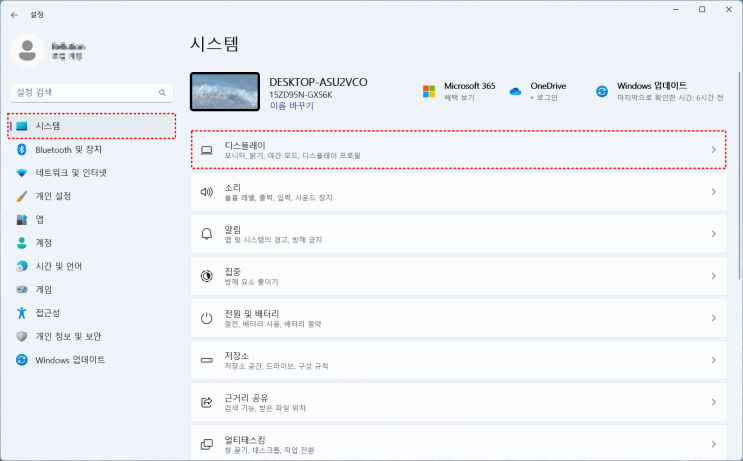This screenshot has width=743, height=461.
Task: Expand 저장소 row chevron
Action: 714,360
